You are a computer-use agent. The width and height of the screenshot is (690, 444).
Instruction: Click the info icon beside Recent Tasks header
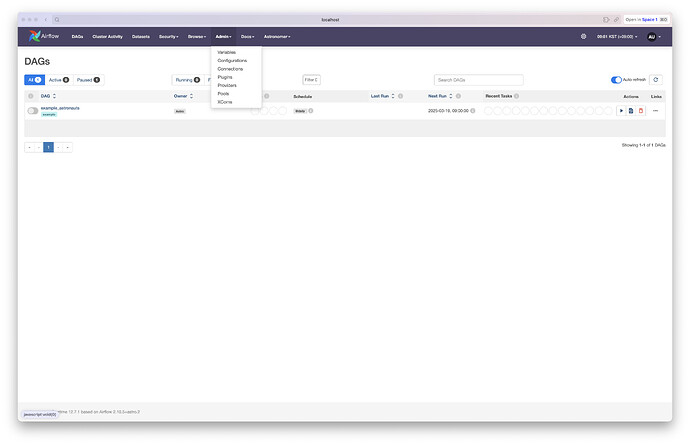click(x=516, y=96)
